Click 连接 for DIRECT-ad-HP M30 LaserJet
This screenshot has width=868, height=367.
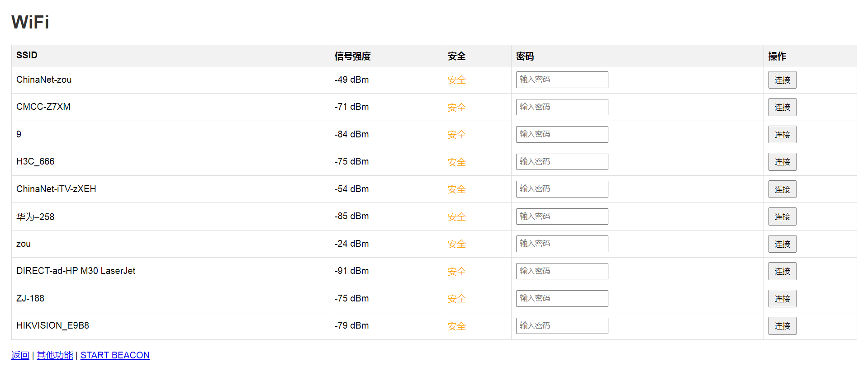782,271
